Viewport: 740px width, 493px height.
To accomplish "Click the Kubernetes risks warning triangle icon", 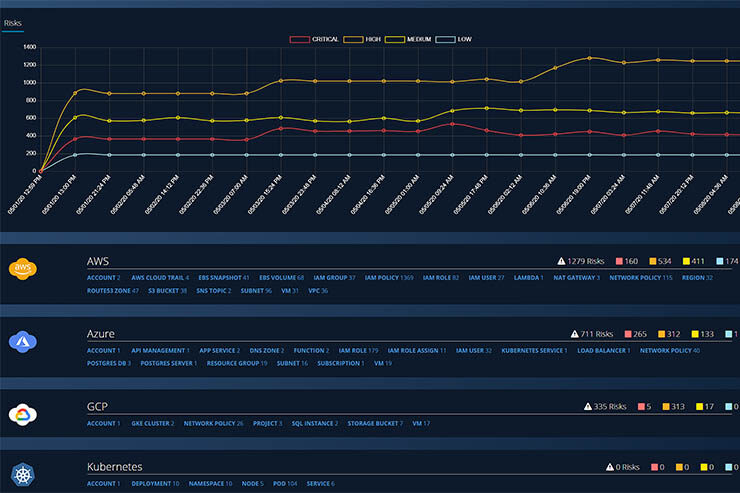I will [x=611, y=467].
